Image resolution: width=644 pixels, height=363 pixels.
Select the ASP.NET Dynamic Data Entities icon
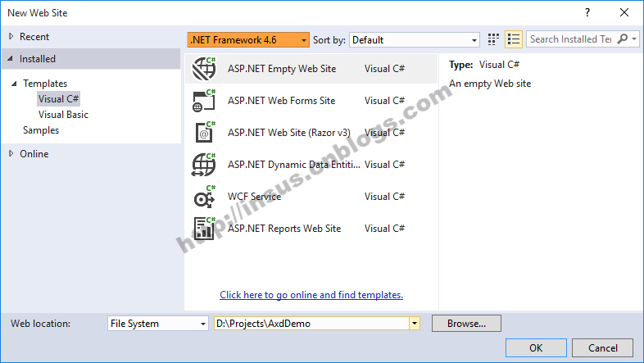(204, 164)
